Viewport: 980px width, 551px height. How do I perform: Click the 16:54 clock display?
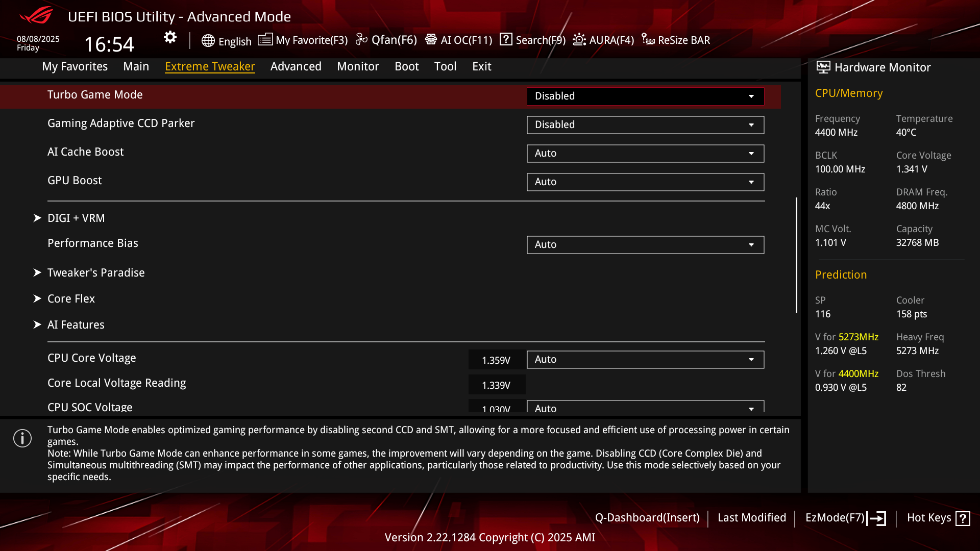click(109, 44)
